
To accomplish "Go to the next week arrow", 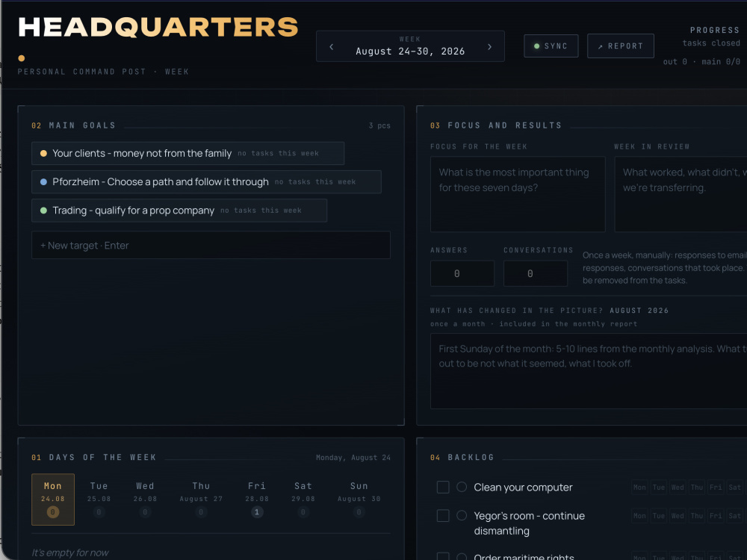I will (489, 46).
